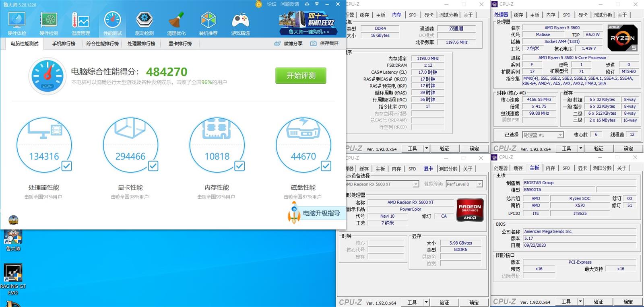Click the American Megatrends Inc. BIOS value
Image resolution: width=644 pixels, height=307 pixels.
tap(580, 231)
